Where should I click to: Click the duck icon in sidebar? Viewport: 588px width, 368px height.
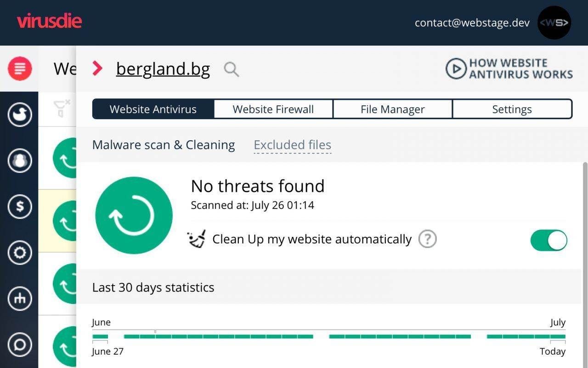point(20,115)
